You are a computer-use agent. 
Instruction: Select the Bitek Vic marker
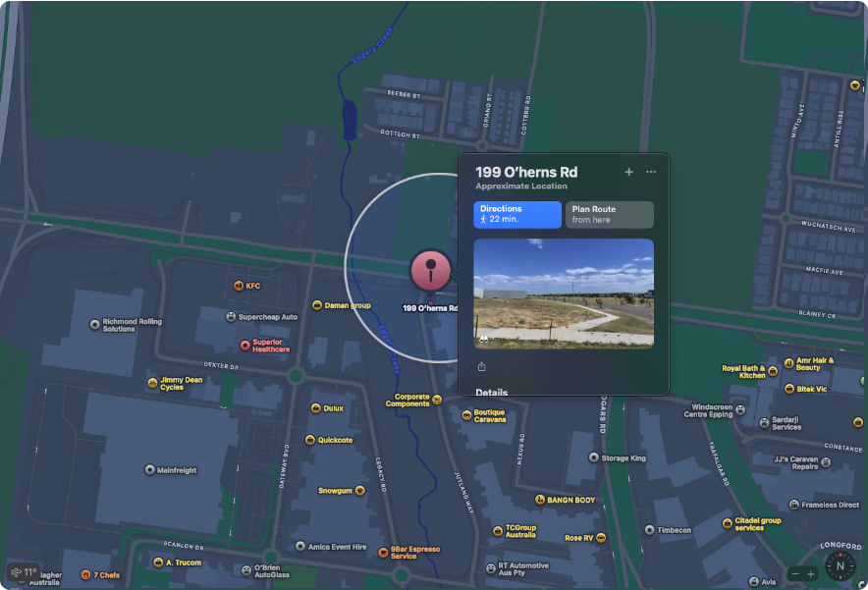[x=789, y=389]
